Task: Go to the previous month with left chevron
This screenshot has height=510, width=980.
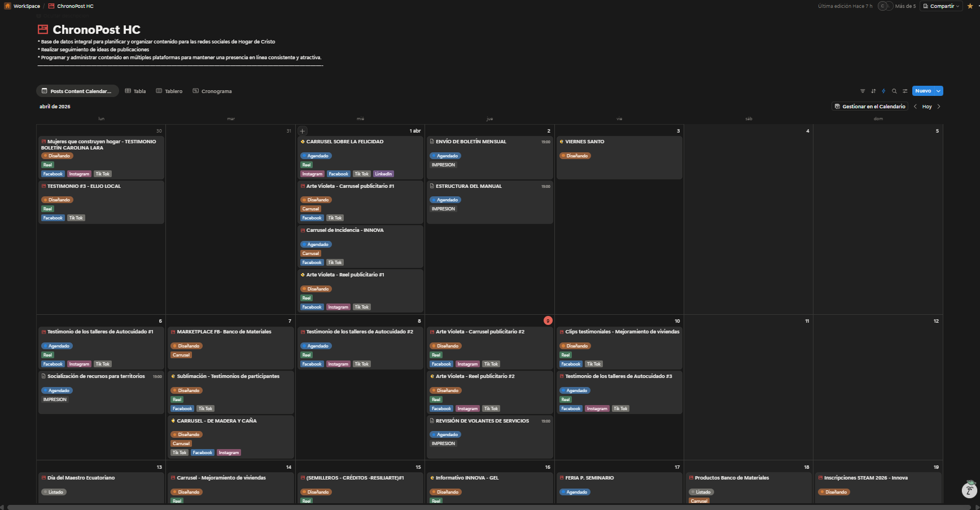Action: (x=915, y=107)
